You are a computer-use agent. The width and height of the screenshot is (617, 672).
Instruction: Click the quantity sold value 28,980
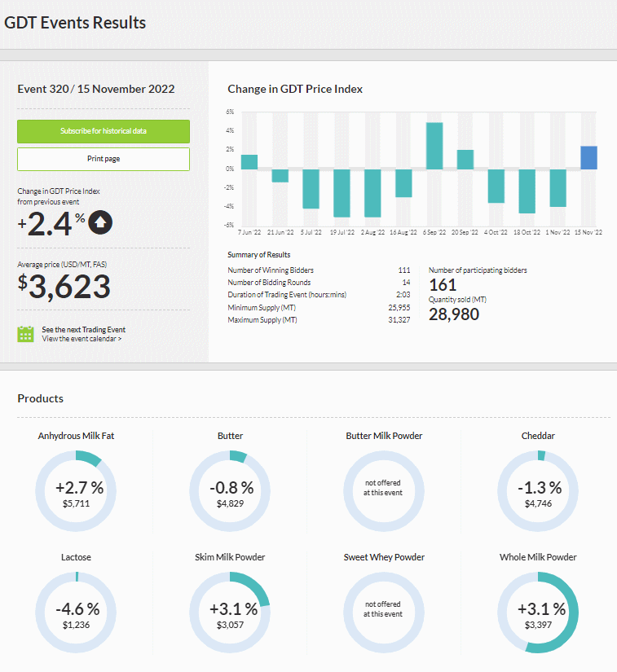point(454,314)
